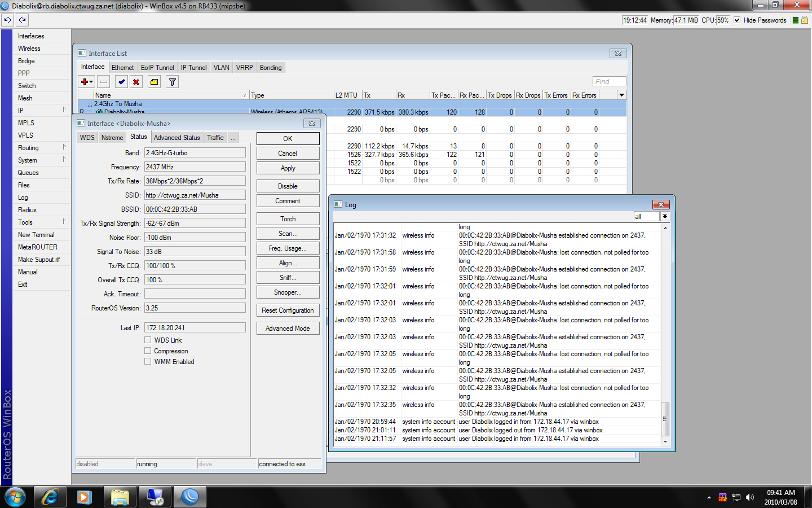Open Windows Media Player from taskbar
The image size is (812, 508).
[85, 497]
